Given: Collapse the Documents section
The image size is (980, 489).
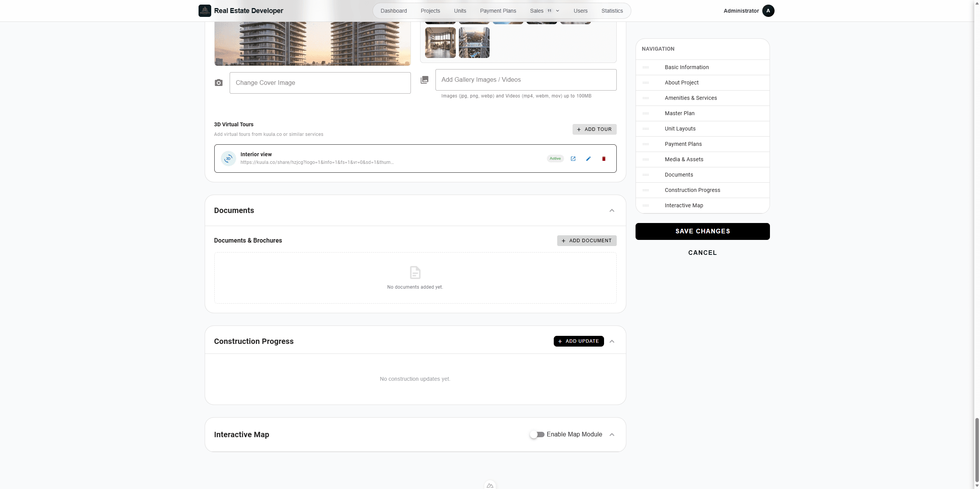Looking at the screenshot, I should click(612, 211).
